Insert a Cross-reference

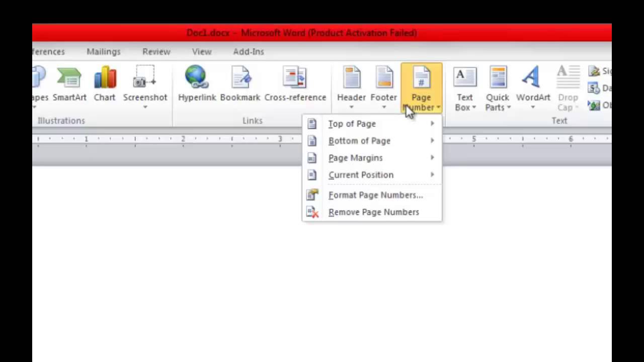tap(295, 84)
